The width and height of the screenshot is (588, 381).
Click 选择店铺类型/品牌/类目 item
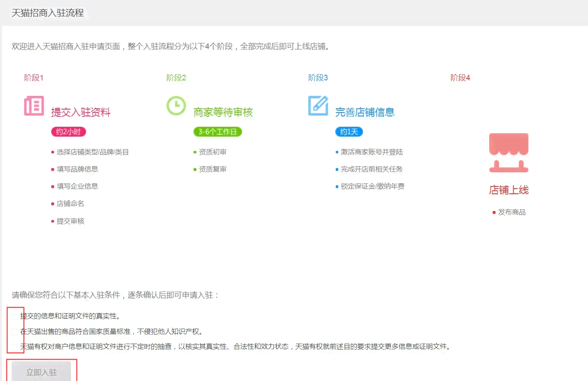point(93,152)
